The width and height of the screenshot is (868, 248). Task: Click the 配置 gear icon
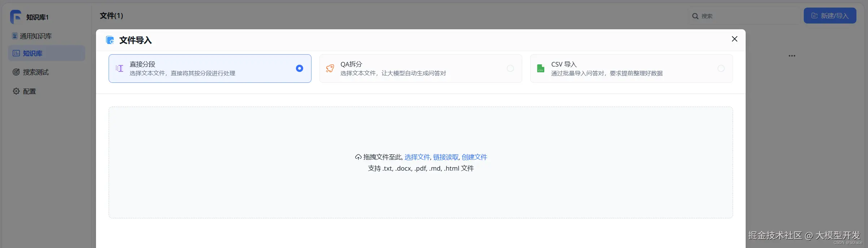pyautogui.click(x=16, y=91)
